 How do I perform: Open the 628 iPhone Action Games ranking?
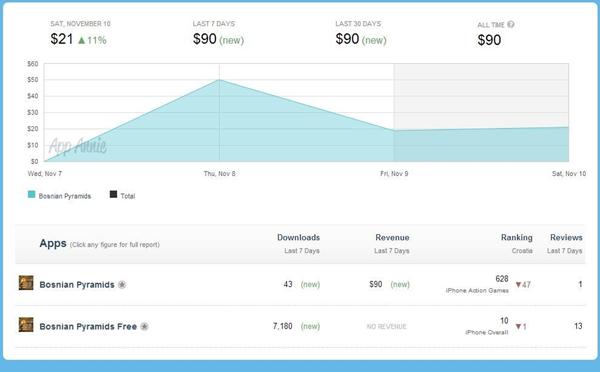click(x=502, y=279)
